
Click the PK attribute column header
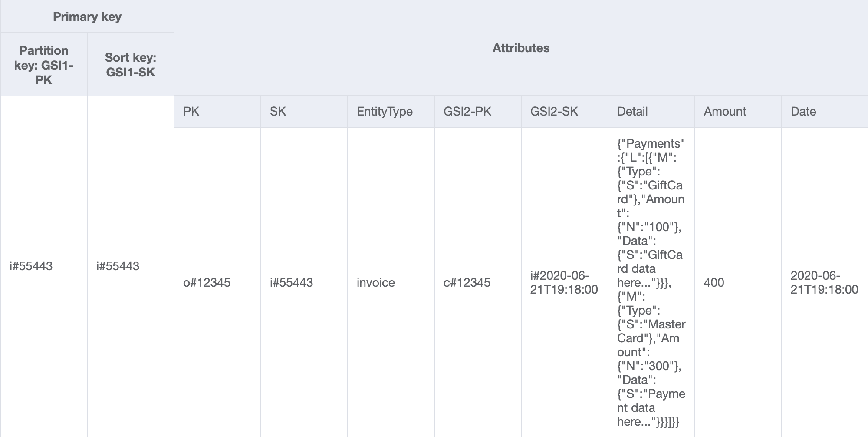pyautogui.click(x=191, y=112)
